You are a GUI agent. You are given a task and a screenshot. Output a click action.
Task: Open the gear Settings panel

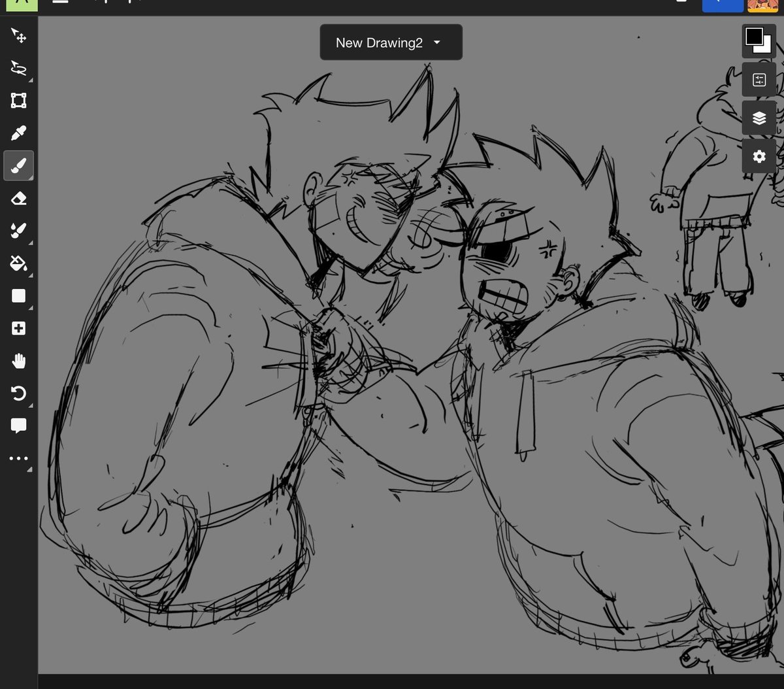(759, 157)
